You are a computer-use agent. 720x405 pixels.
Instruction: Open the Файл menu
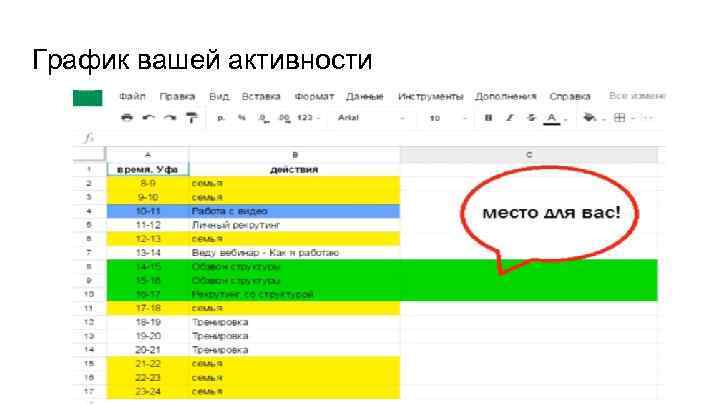tap(132, 96)
